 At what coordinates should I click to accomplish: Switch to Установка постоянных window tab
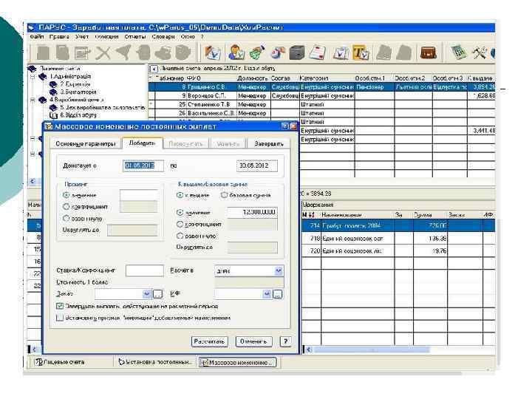156,362
